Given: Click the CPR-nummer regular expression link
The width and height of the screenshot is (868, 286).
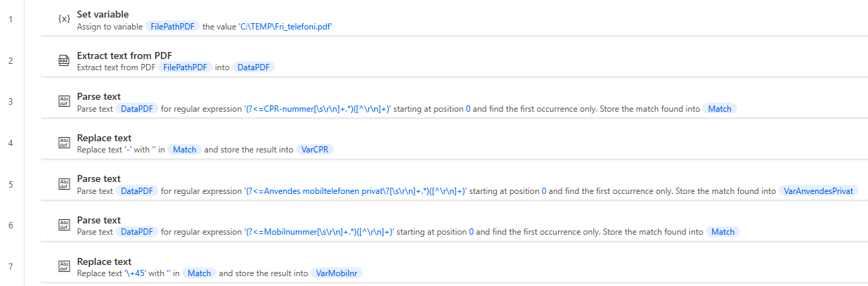Looking at the screenshot, I should coord(318,109).
